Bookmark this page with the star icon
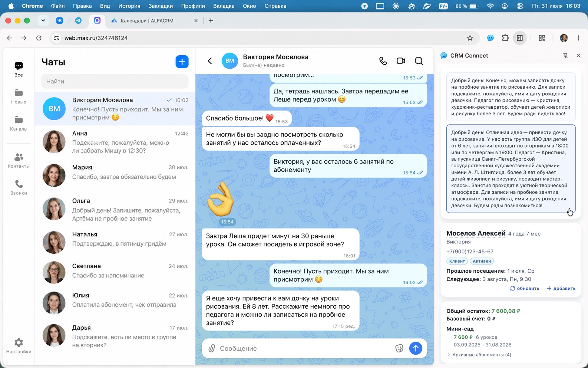Viewport: 588px width, 368px height. [470, 38]
